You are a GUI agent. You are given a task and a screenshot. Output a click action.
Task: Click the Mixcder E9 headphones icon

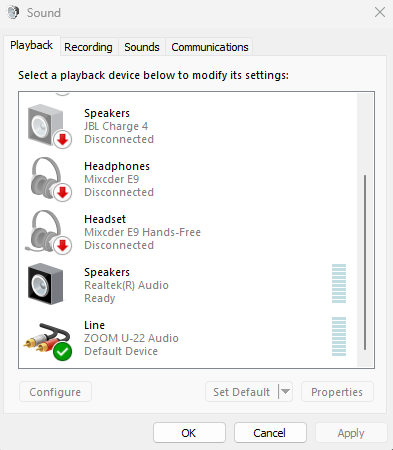(x=50, y=179)
